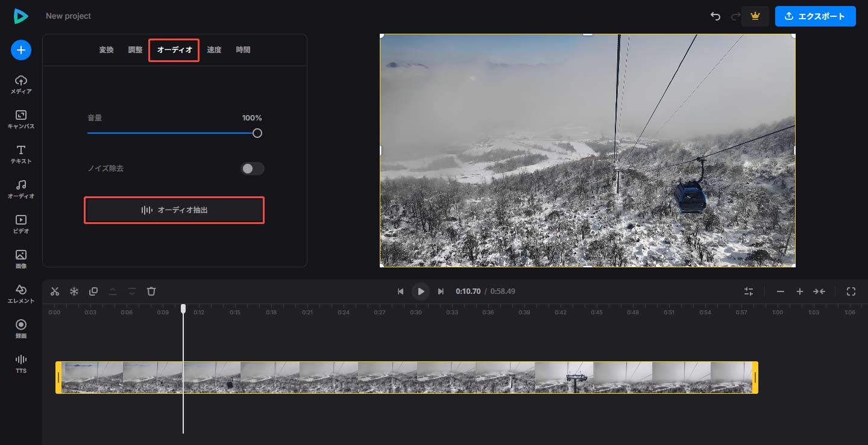Viewport: 868px width, 445px height.
Task: Switch to the 時間 tab
Action: coord(243,50)
